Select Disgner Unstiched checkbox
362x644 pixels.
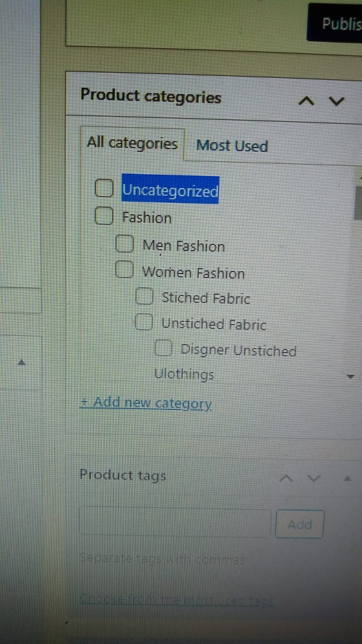164,348
